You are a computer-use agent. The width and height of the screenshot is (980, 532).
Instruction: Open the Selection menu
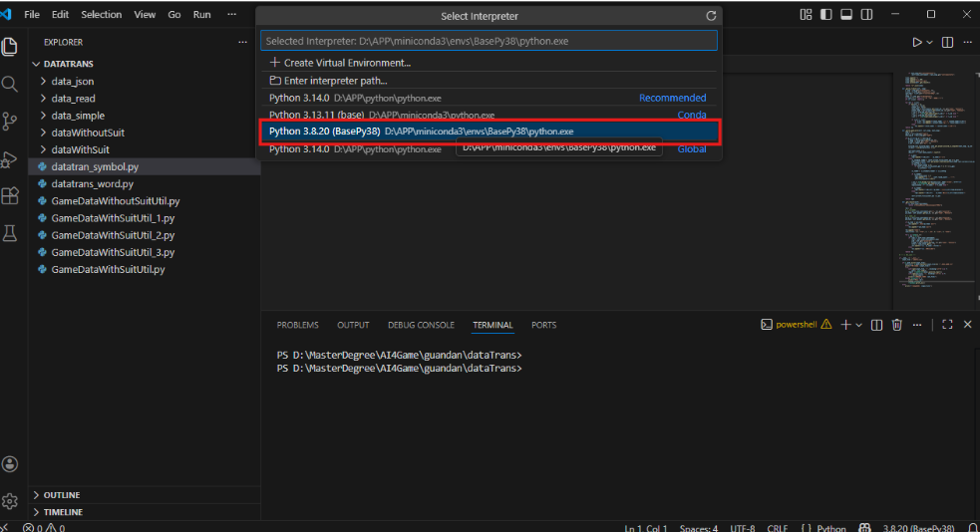[x=102, y=14]
